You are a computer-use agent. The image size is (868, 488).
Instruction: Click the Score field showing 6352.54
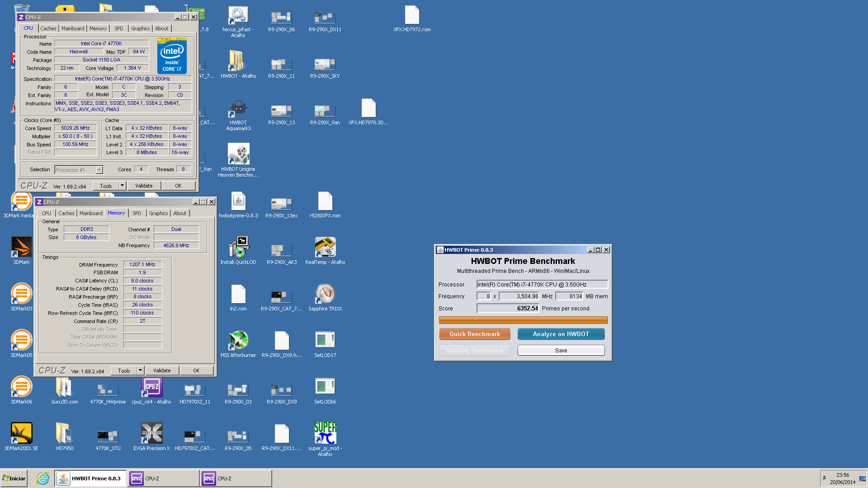point(508,308)
